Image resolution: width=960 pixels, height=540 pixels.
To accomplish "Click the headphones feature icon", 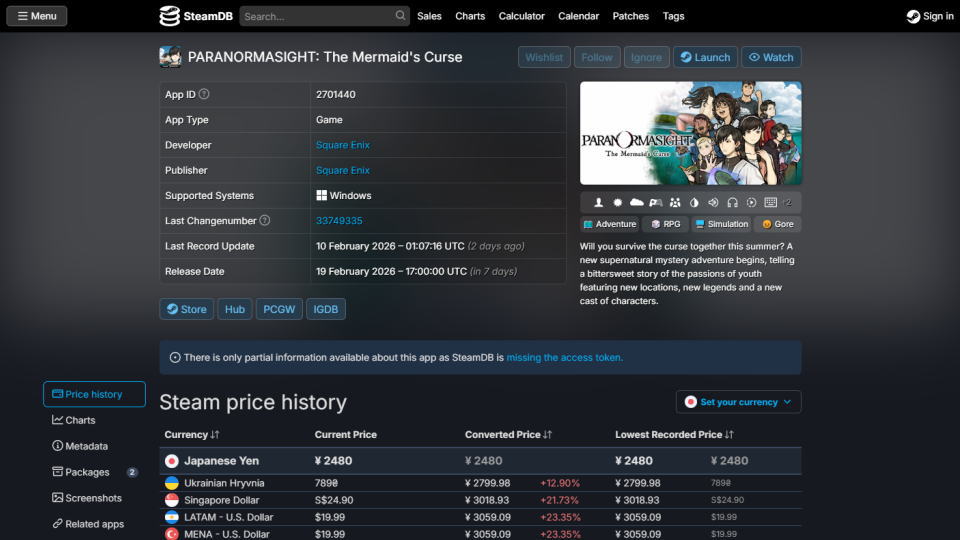I will 732,203.
